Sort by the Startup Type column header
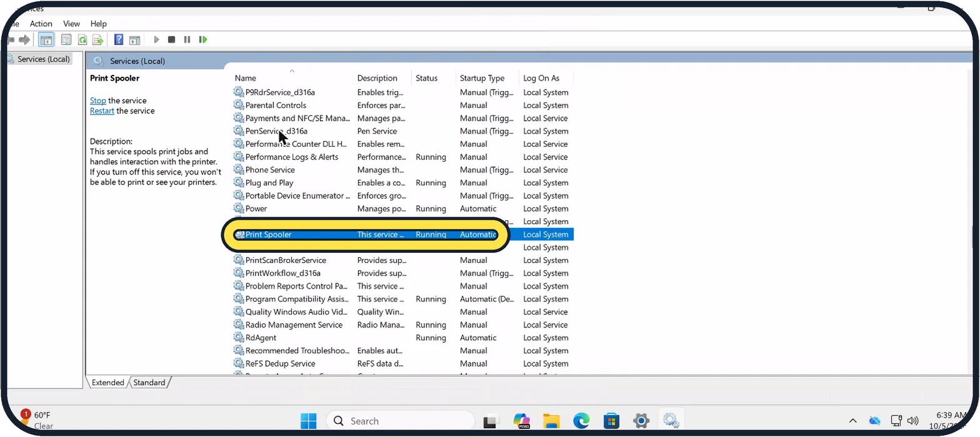The image size is (980, 437). pos(487,78)
